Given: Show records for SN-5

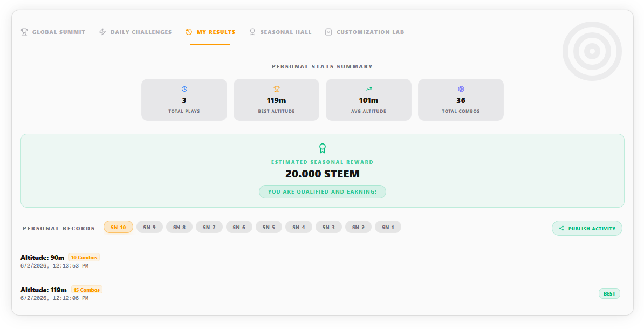Looking at the screenshot, I should [269, 227].
